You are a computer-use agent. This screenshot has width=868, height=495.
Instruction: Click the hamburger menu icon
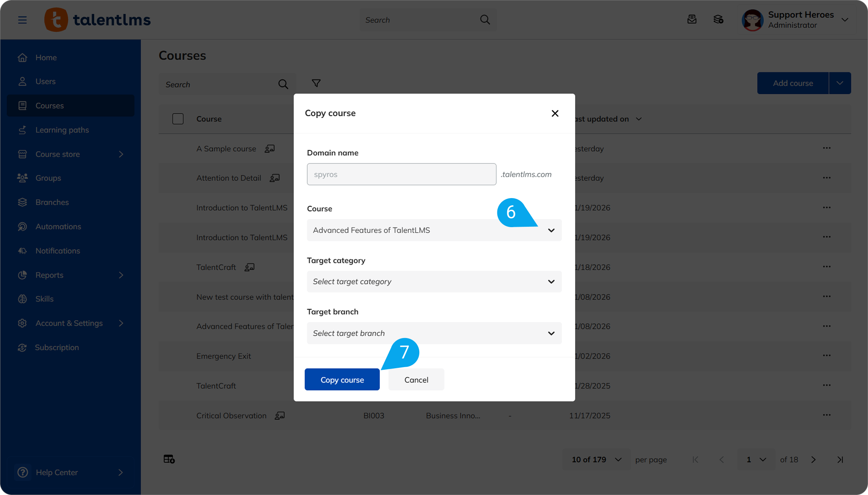tap(22, 20)
